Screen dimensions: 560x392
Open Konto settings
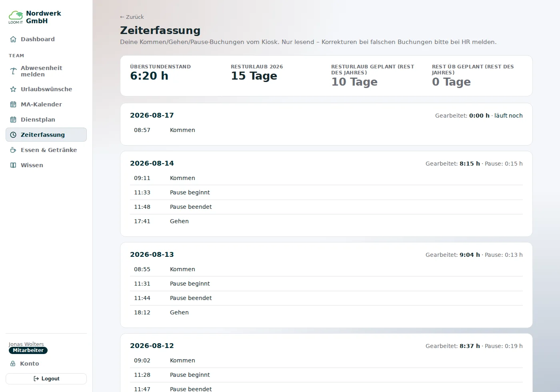click(x=46, y=364)
